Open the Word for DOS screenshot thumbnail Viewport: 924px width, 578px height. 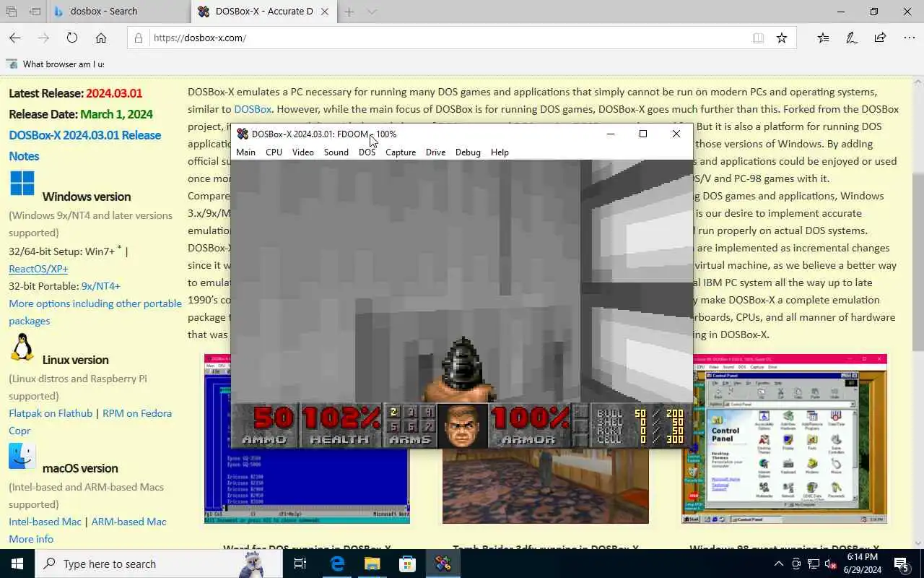tap(307, 439)
